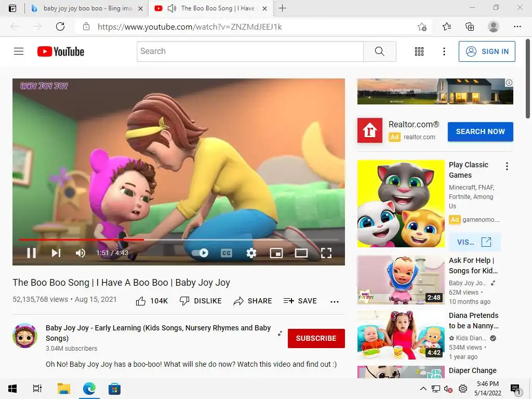Open the taskbar clock showing 5:46 PM
Screen dimensions: 532x399
coord(487,389)
